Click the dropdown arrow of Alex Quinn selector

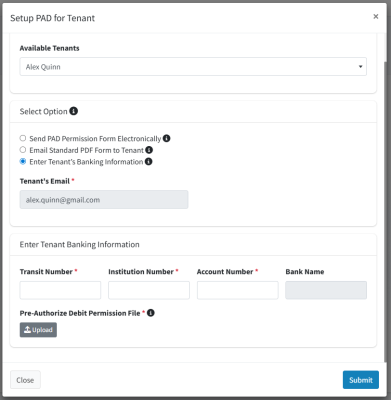(x=360, y=67)
